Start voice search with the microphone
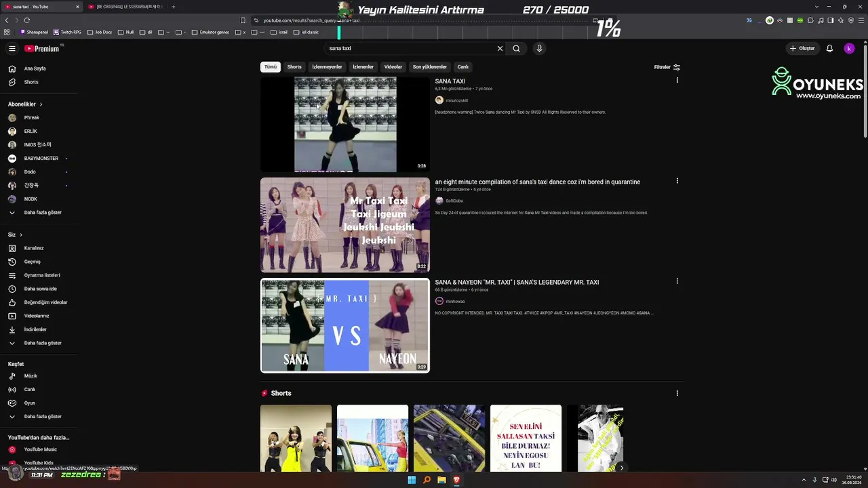 click(539, 48)
